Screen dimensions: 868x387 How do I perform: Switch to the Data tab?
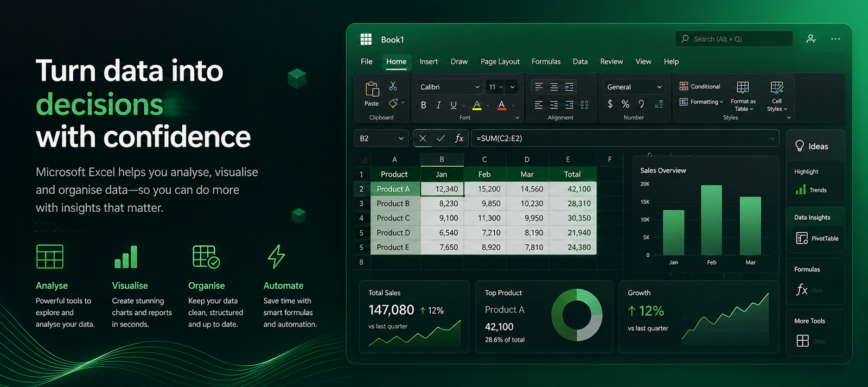580,61
